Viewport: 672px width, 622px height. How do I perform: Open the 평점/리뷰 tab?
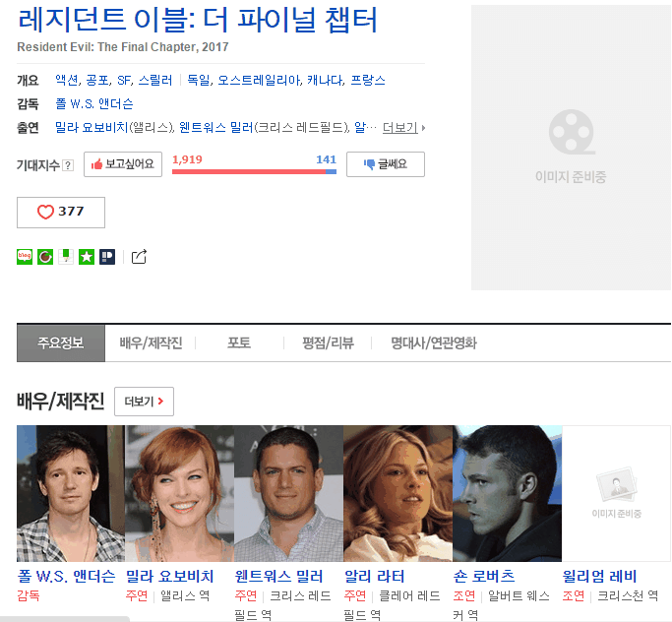tap(328, 342)
